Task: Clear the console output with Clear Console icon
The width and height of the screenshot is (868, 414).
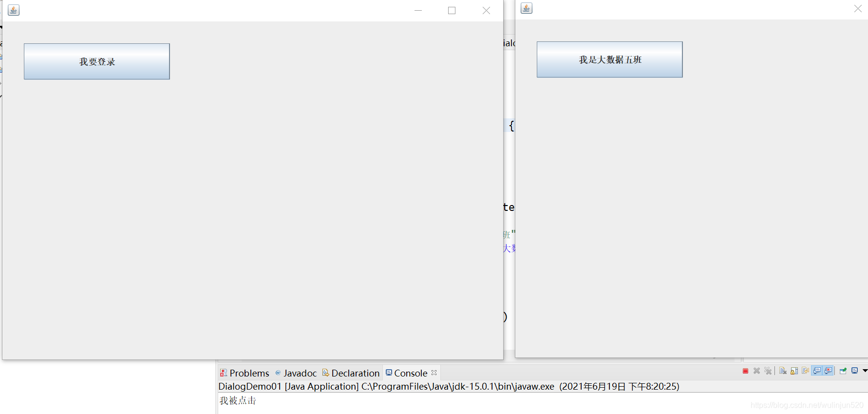Action: [x=783, y=371]
